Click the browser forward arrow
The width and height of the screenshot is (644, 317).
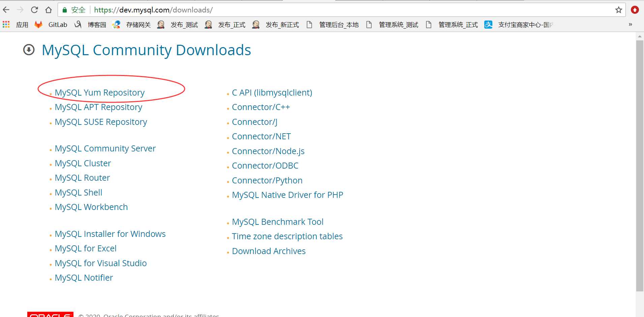click(20, 10)
